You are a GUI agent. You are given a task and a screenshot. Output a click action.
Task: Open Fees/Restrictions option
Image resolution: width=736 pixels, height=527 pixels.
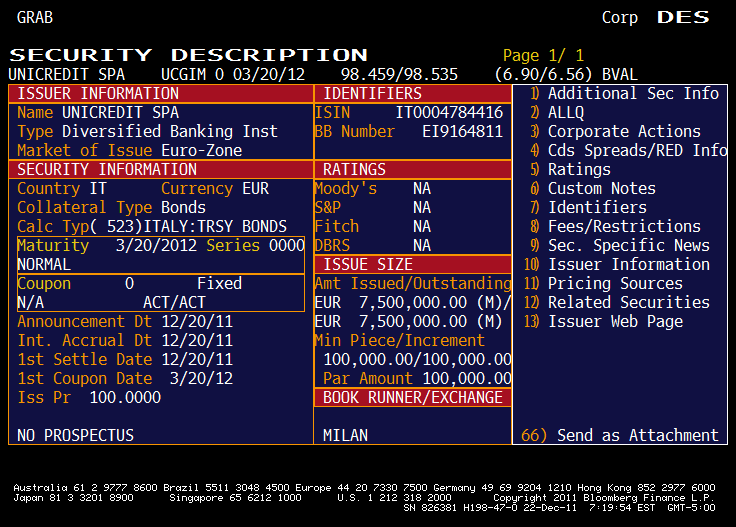point(615,227)
